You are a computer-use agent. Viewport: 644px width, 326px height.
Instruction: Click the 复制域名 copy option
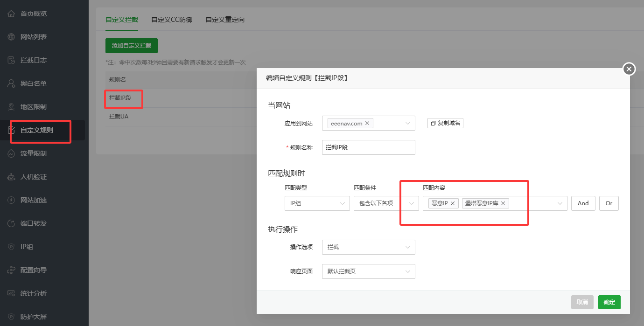pyautogui.click(x=445, y=123)
